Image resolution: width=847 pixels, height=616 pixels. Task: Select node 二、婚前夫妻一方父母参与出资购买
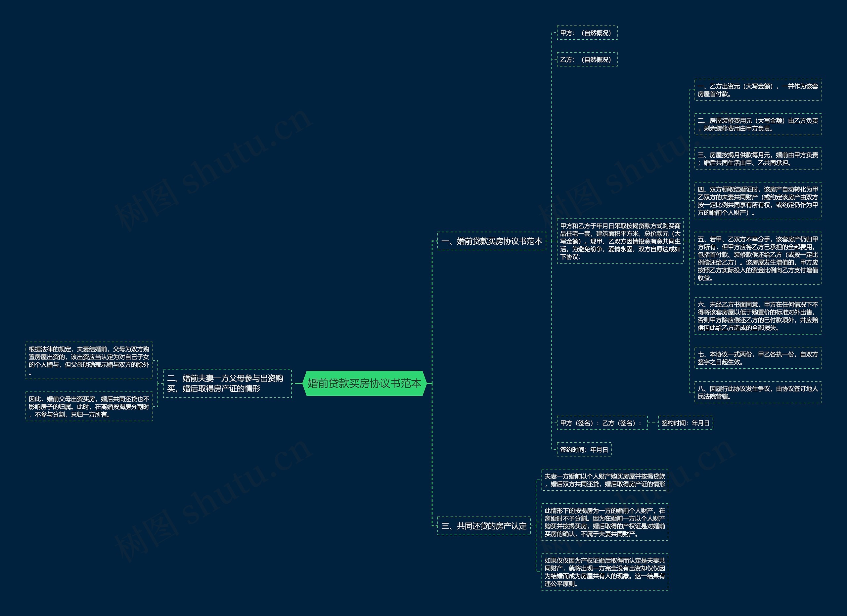(227, 383)
